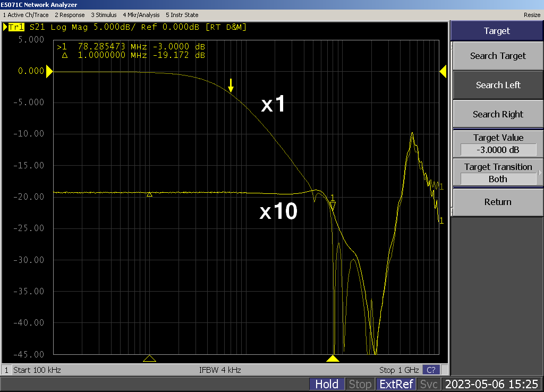
Task: Select the hollow delta marker triangle on the frequency axis
Action: pyautogui.click(x=149, y=359)
